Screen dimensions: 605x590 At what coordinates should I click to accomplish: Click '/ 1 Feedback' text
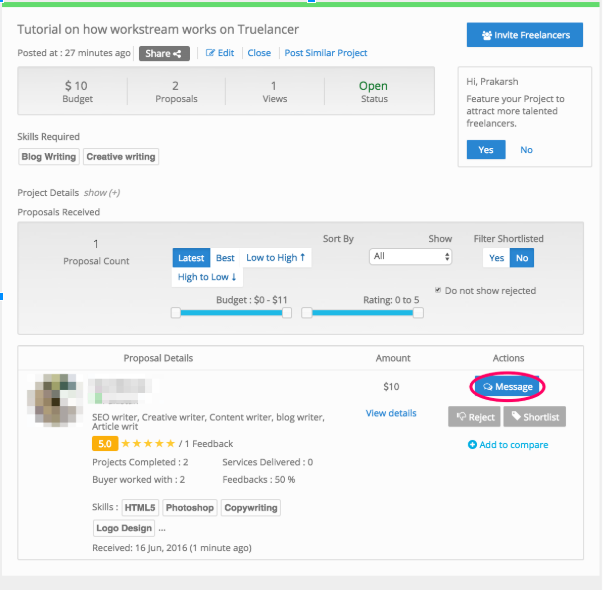tap(207, 445)
